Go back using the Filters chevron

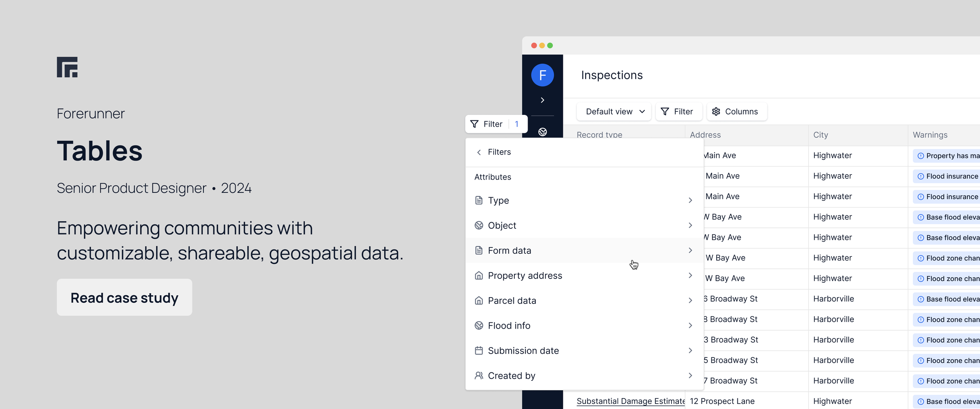[x=479, y=152]
